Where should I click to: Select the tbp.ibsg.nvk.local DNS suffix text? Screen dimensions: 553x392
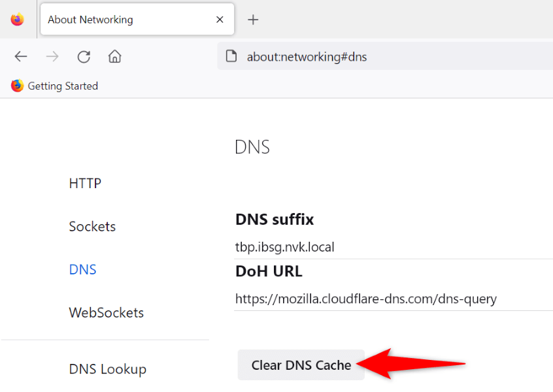[285, 247]
